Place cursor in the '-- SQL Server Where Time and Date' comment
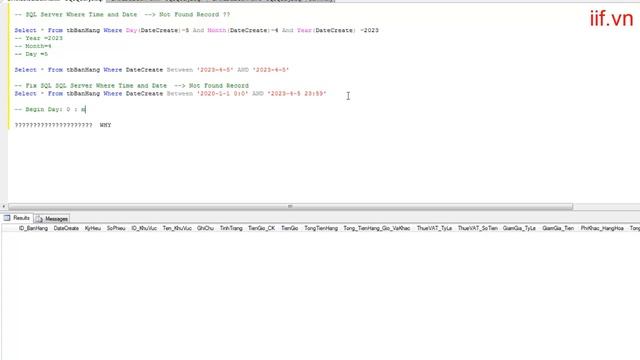The image size is (640, 360). pyautogui.click(x=122, y=15)
